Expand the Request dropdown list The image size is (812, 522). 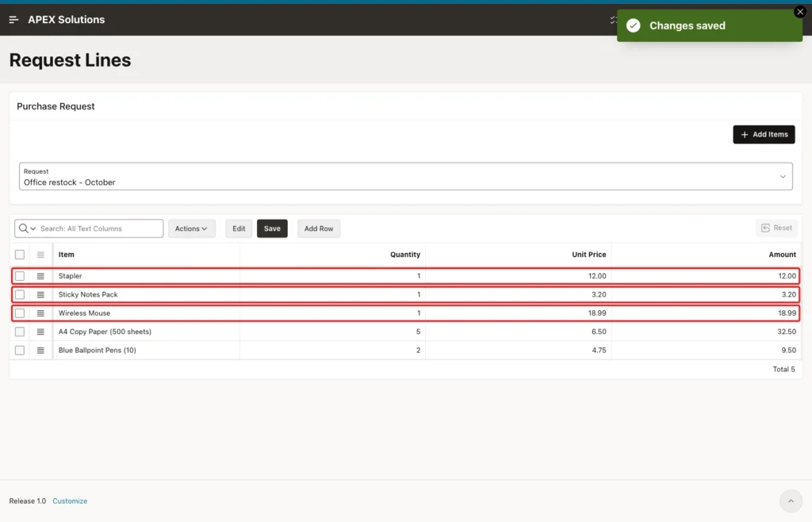pos(405,177)
